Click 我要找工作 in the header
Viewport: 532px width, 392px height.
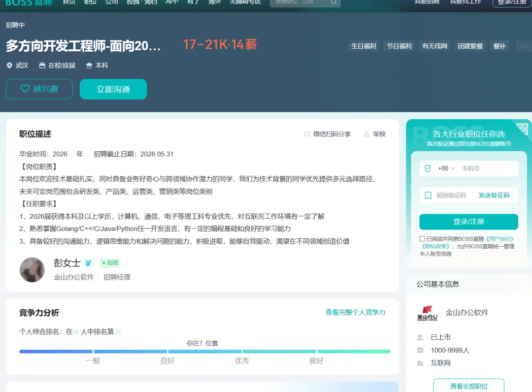coord(465,2)
